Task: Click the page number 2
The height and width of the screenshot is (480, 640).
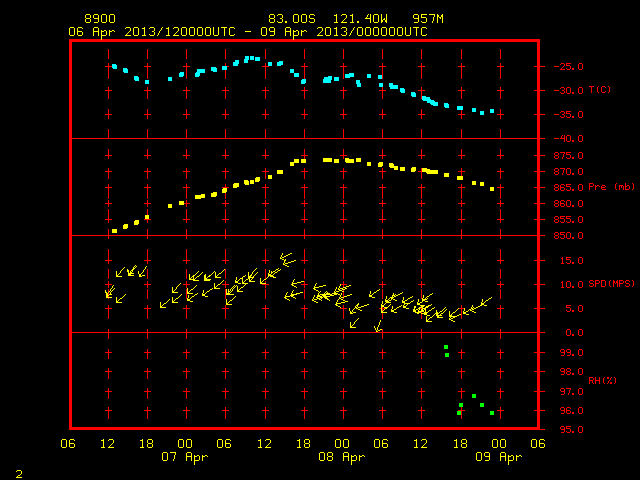Action: [x=19, y=474]
